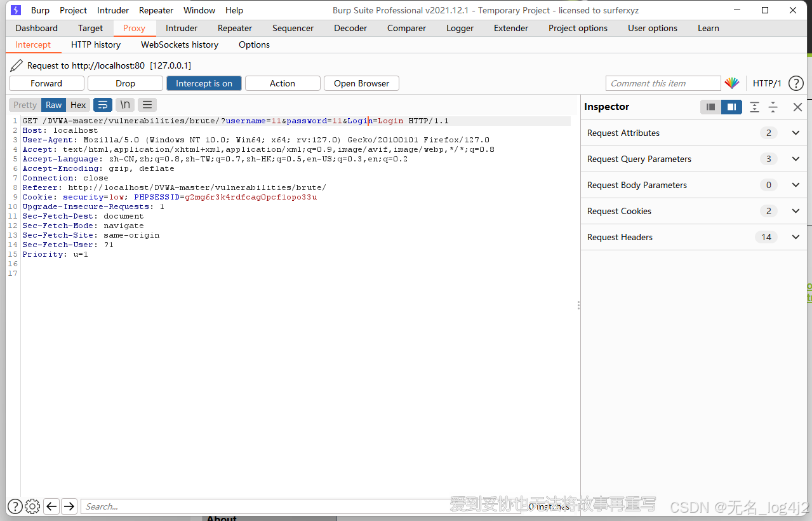Open User options tab

pyautogui.click(x=653, y=28)
